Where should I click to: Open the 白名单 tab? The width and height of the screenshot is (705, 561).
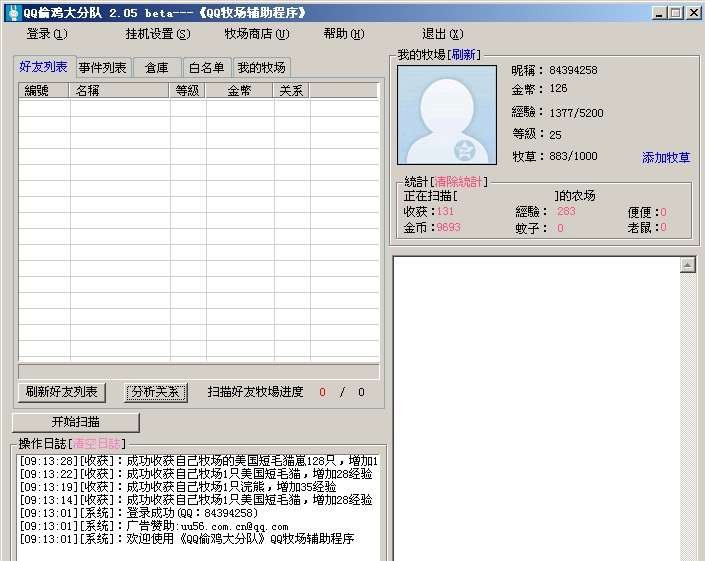(x=207, y=68)
